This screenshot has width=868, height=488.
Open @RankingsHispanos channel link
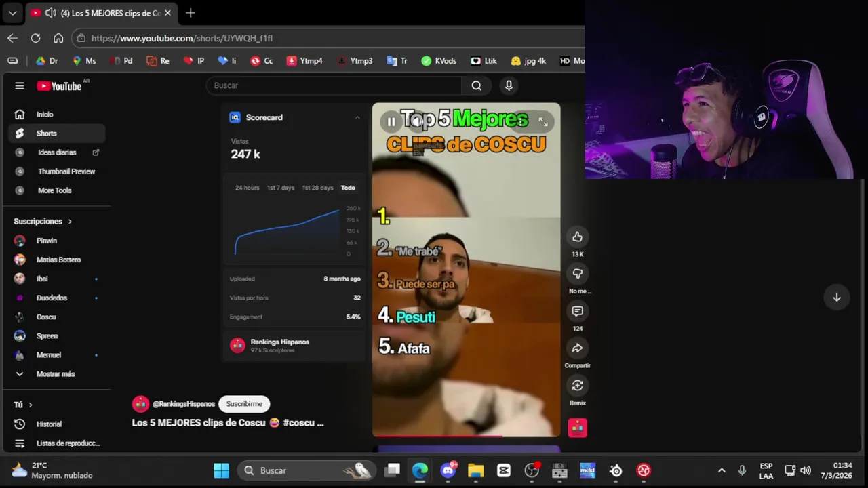click(184, 404)
